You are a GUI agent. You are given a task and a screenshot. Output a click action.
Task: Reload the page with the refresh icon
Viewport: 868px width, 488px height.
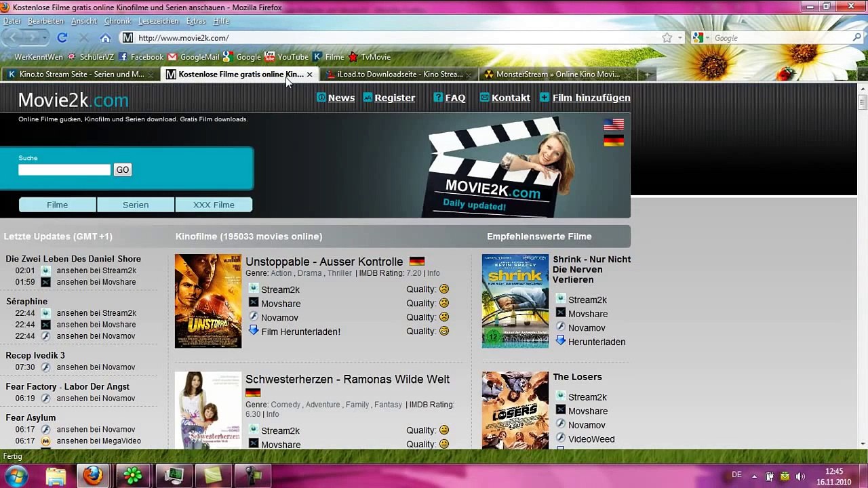pyautogui.click(x=62, y=38)
